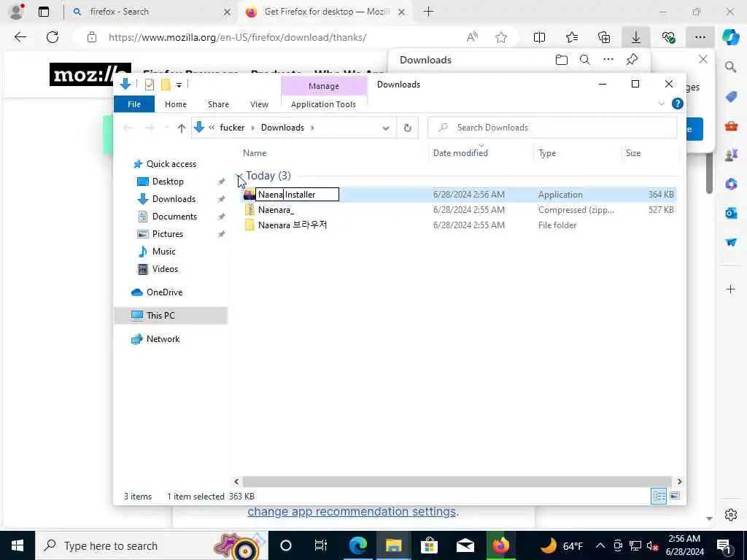Switch to large icons view layout
Screen dimensions: 747x560
[675, 496]
